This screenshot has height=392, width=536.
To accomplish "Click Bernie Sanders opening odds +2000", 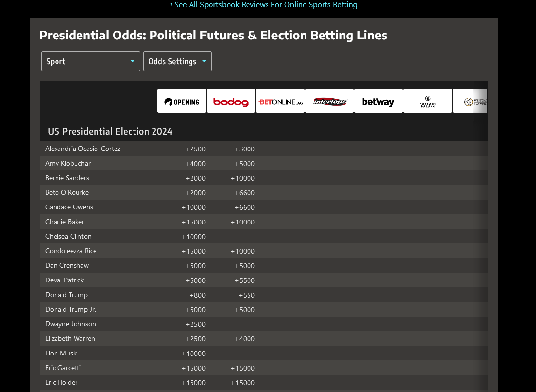I will tap(195, 178).
